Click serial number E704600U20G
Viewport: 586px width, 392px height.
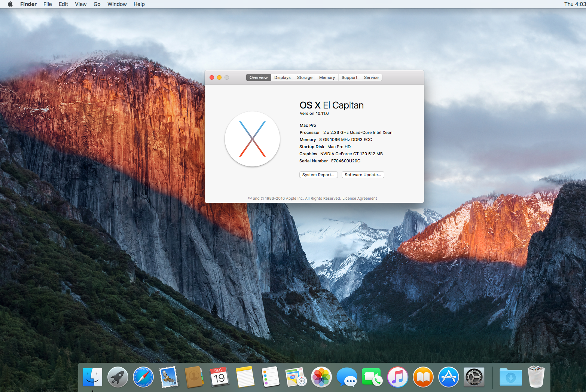pos(346,161)
